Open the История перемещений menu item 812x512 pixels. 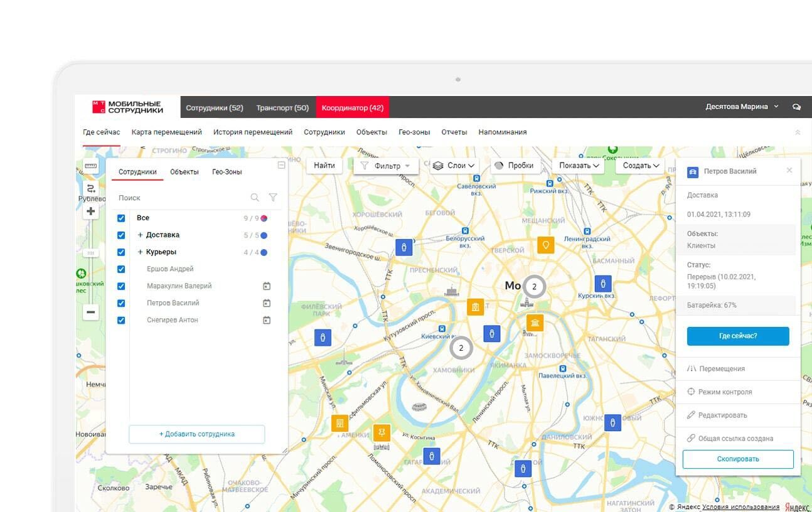tap(252, 132)
